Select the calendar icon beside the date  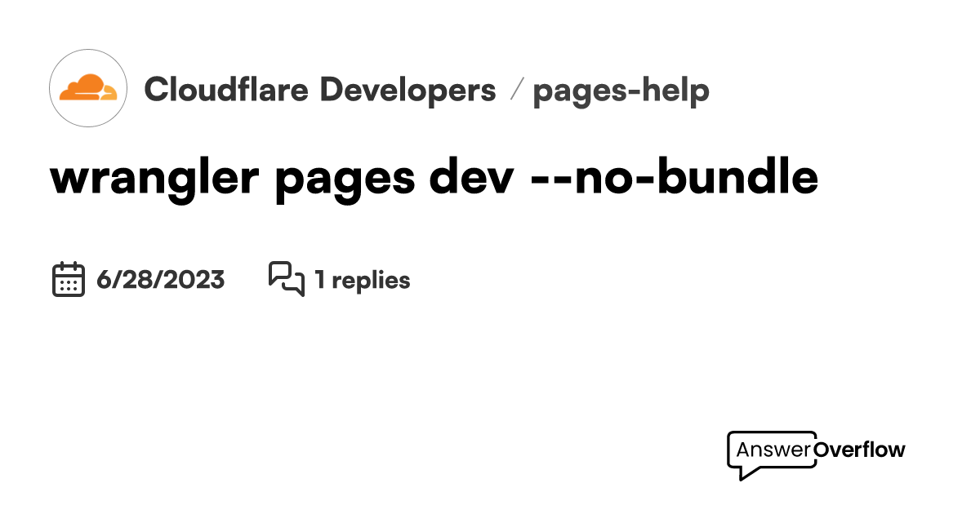(68, 279)
